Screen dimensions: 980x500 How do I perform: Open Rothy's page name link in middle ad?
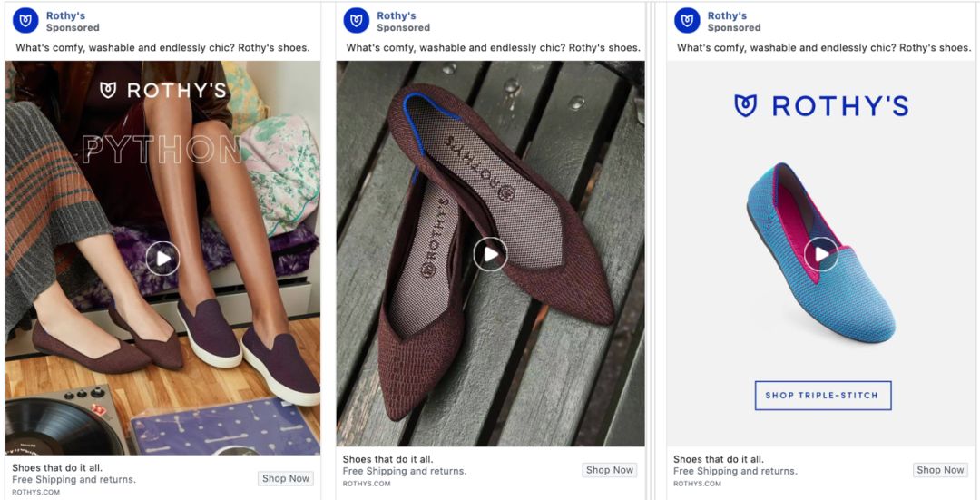(397, 15)
